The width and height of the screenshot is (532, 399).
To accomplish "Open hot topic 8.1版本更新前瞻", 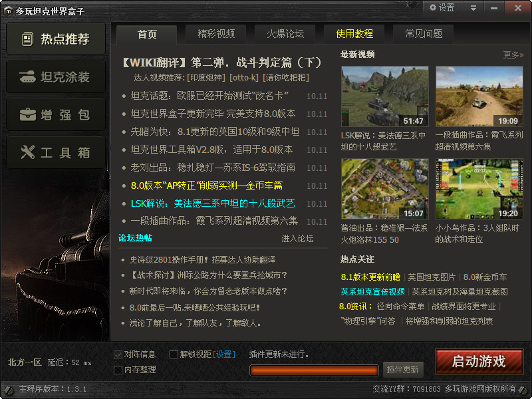I will point(370,277).
